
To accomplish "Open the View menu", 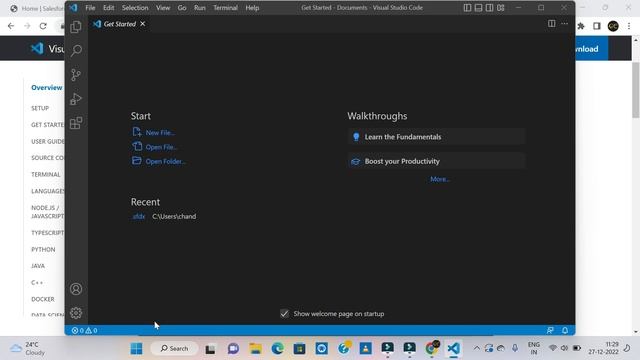I will click(x=163, y=8).
